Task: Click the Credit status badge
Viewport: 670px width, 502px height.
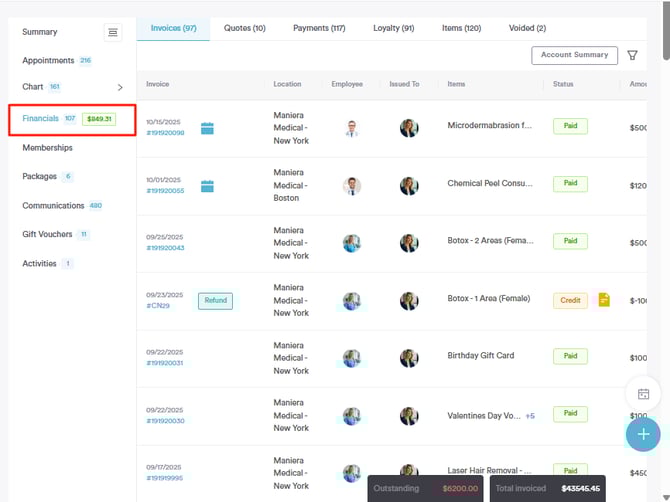Action: 570,300
